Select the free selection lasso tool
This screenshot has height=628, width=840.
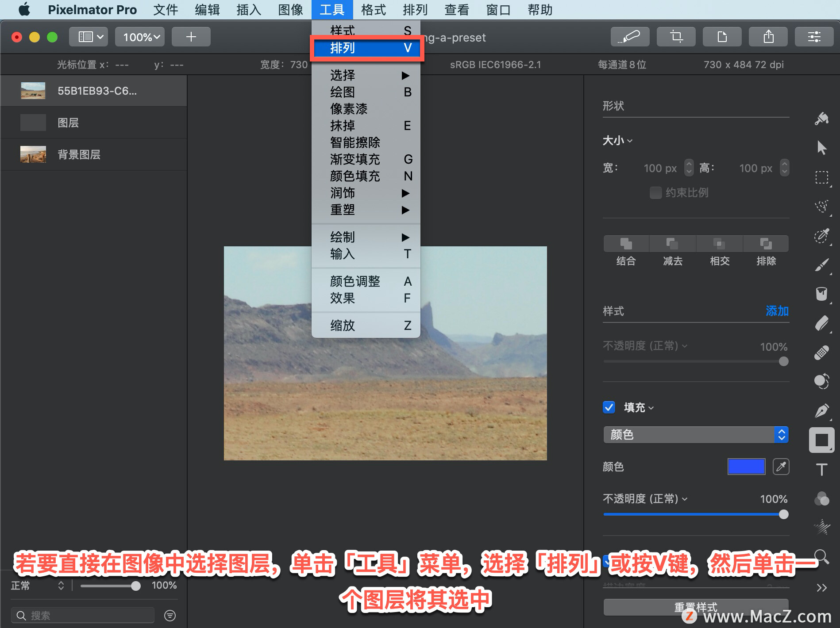point(822,206)
